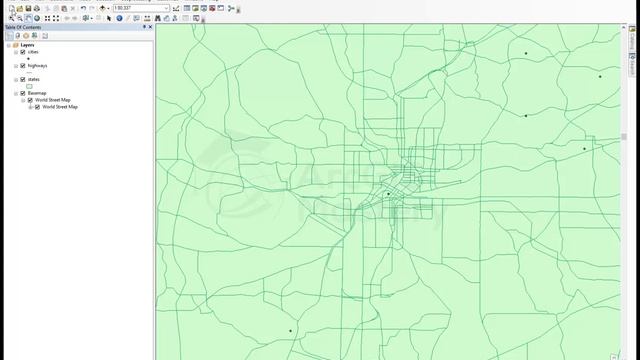
Task: Click the Full Extent globe icon
Action: click(37, 18)
